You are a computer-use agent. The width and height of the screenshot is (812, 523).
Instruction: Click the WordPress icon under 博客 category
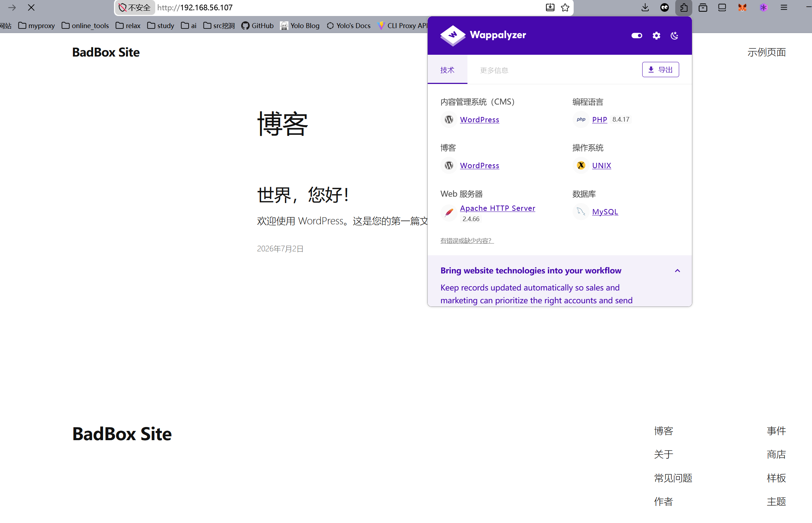pos(449,165)
